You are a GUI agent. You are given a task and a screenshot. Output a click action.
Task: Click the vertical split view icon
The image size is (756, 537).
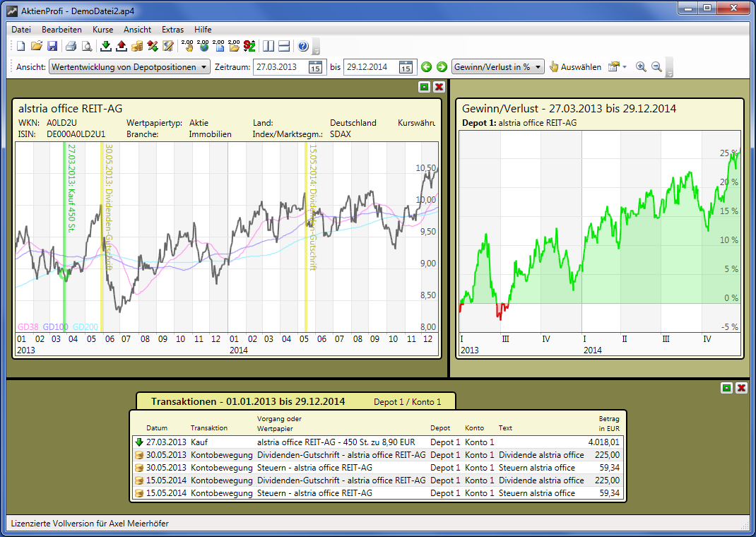268,47
